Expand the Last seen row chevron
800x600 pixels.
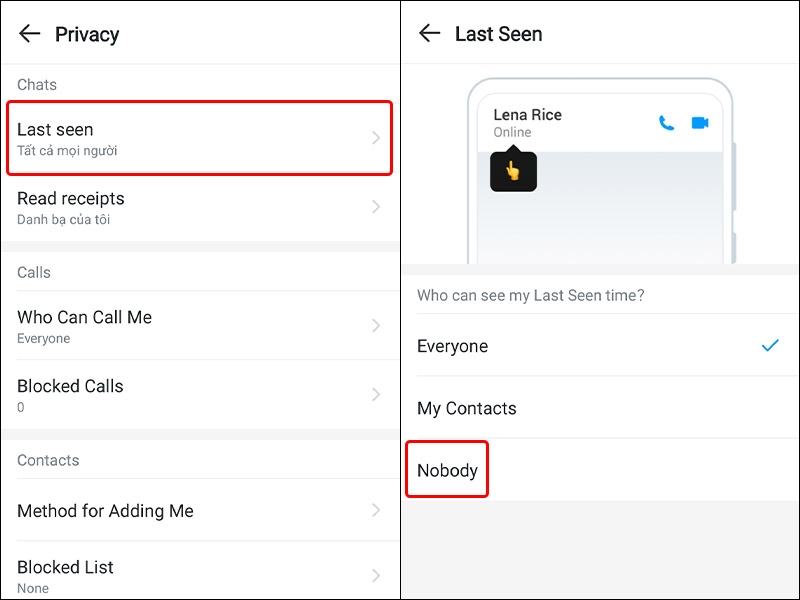click(376, 138)
